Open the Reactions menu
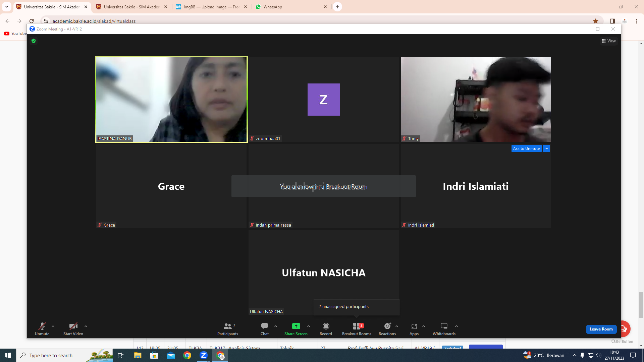644x362 pixels. (x=387, y=329)
